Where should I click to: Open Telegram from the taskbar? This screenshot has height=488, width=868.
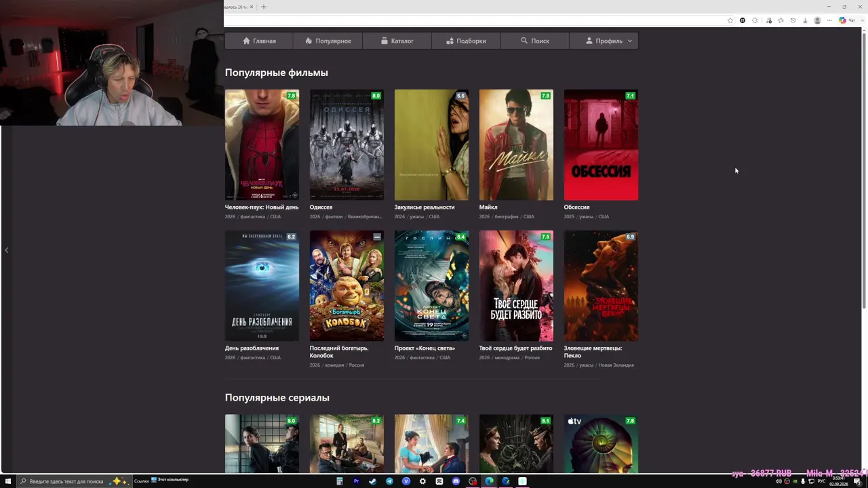tap(389, 481)
